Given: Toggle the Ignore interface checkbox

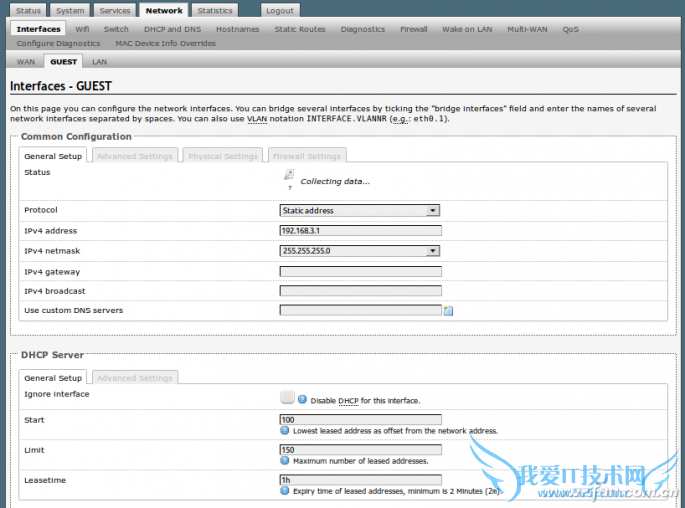Looking at the screenshot, I should click(x=287, y=397).
